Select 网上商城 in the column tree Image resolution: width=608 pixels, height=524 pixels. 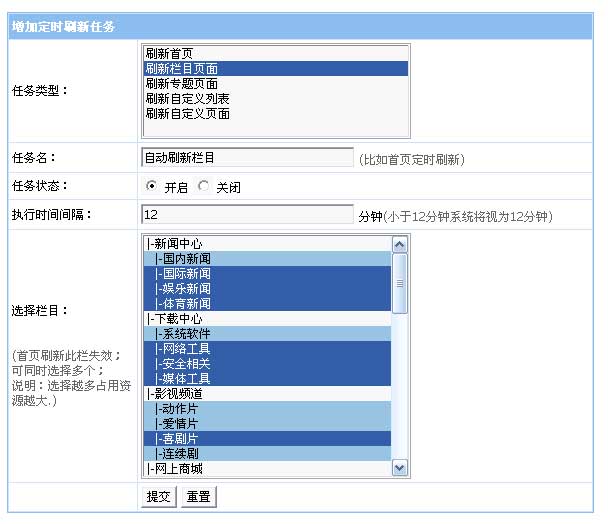pyautogui.click(x=180, y=468)
